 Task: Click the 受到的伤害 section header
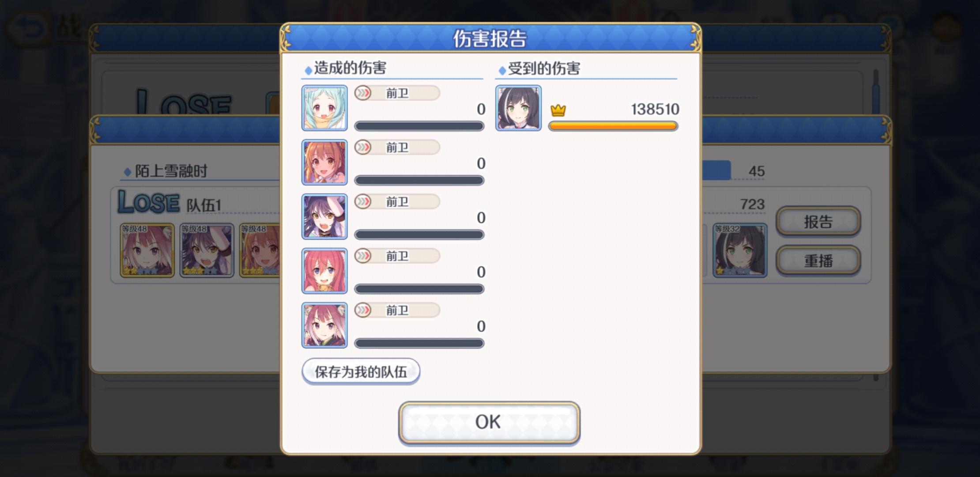click(x=544, y=68)
